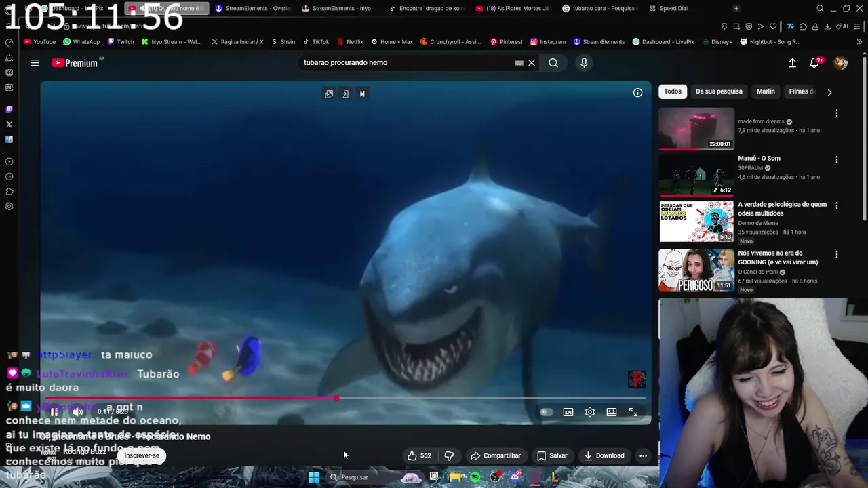Viewport: 868px width, 488px height.
Task: Open YouTube notifications bell
Action: coord(814,63)
